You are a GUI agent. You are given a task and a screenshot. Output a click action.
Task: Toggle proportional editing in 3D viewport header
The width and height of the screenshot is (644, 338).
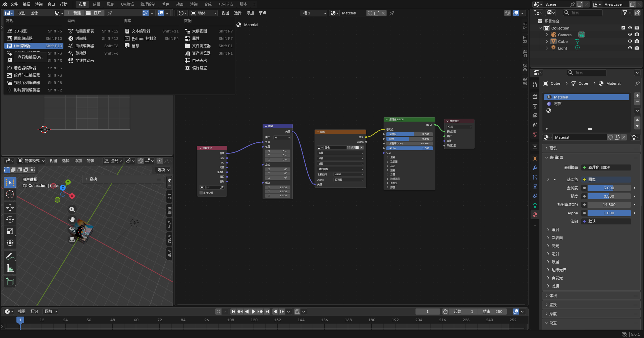click(x=160, y=161)
